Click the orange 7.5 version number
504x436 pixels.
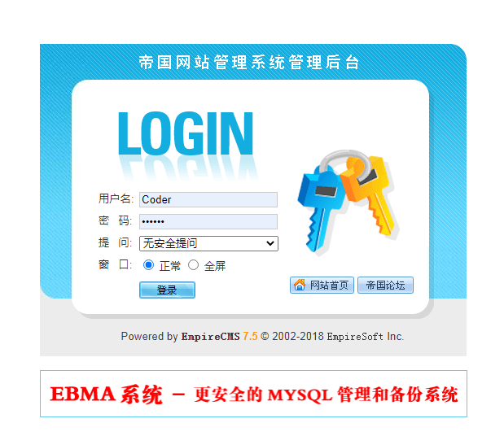[250, 336]
